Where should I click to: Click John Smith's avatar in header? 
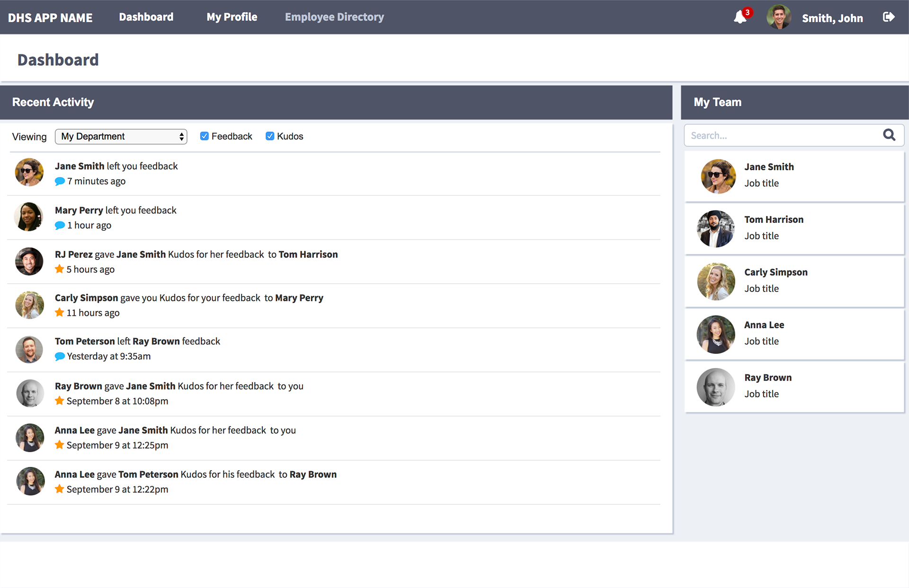tap(779, 18)
